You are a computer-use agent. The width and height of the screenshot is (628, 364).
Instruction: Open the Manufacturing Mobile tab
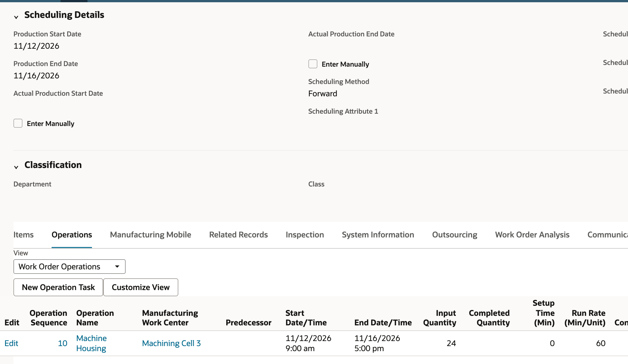point(151,235)
